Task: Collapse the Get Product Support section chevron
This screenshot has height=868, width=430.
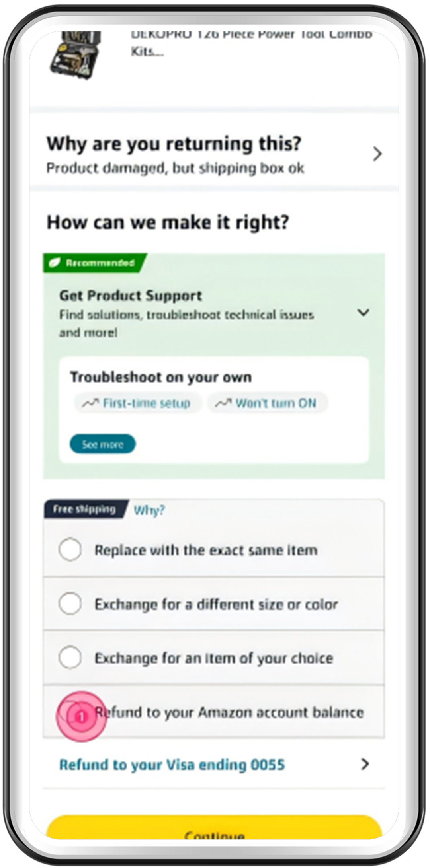Action: pyautogui.click(x=363, y=313)
